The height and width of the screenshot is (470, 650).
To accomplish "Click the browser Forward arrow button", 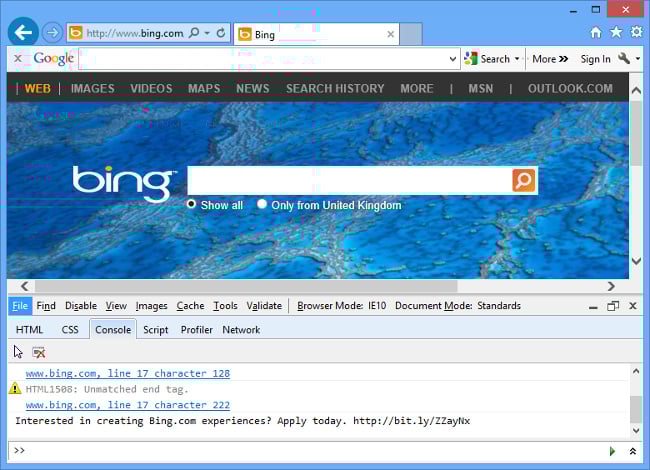I will (x=52, y=32).
